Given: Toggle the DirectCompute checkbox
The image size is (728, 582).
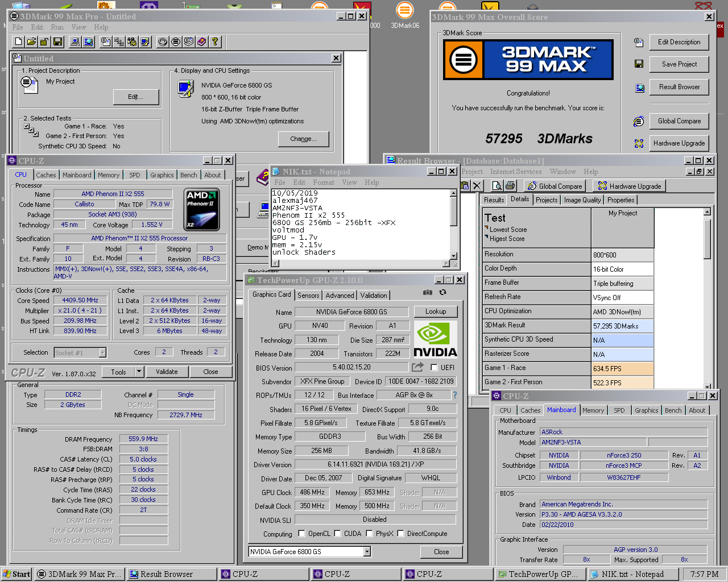Looking at the screenshot, I should 401,533.
